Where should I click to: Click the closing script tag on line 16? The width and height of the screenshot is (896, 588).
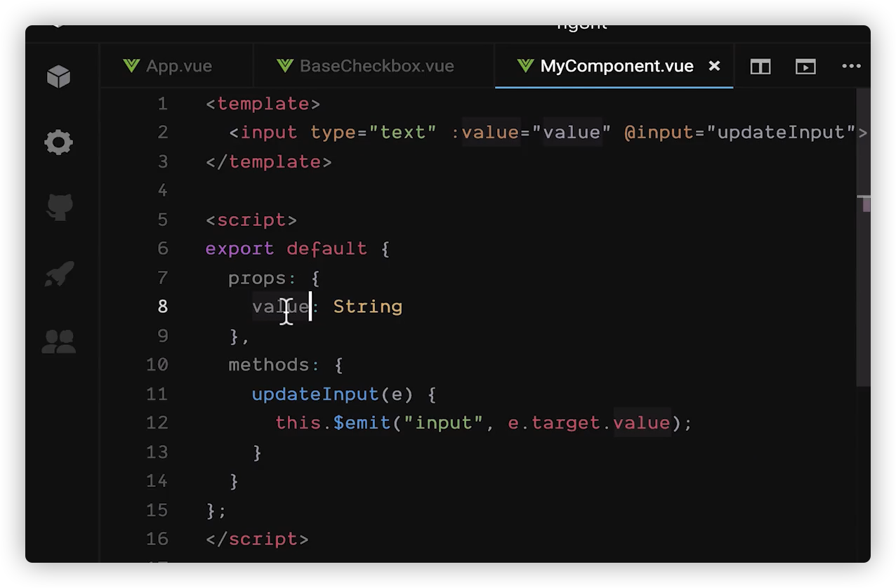pos(257,539)
